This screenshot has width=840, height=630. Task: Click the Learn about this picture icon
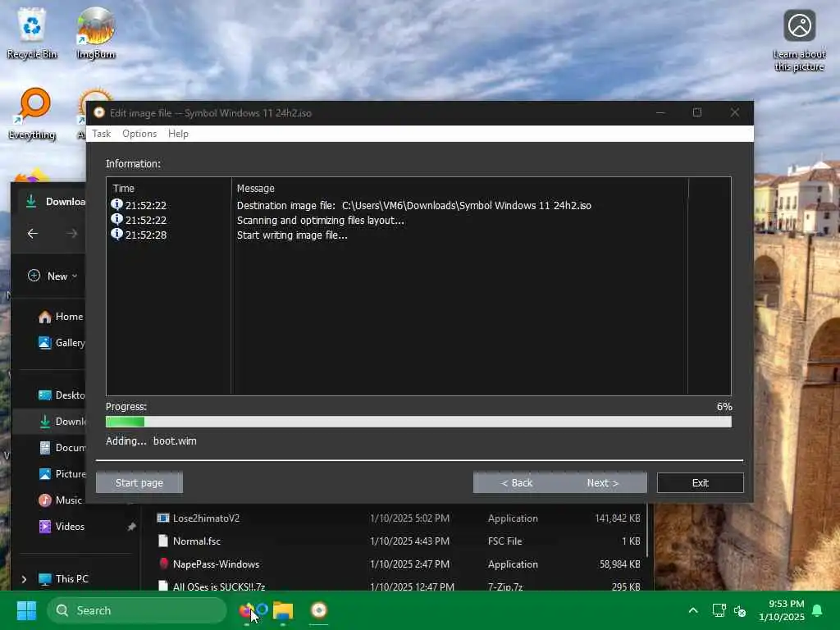coord(799,41)
